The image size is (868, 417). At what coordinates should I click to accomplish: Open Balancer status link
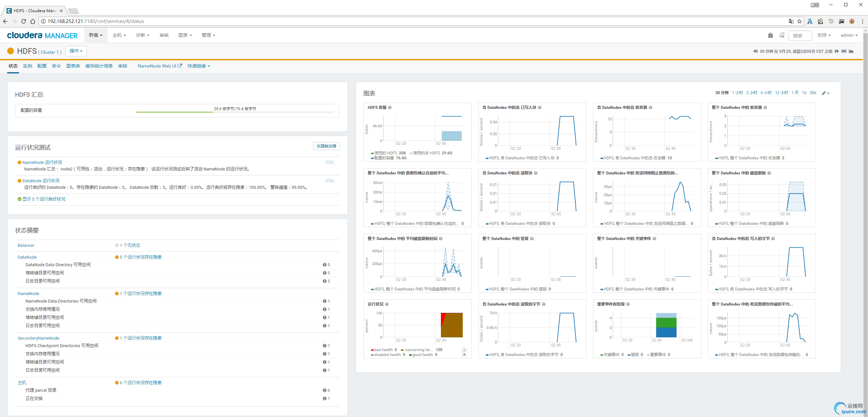26,246
